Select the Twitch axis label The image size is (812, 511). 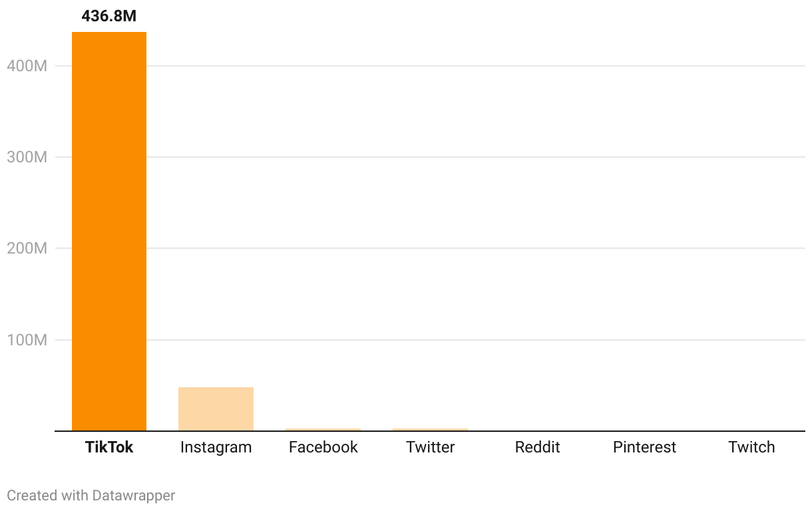pos(751,447)
